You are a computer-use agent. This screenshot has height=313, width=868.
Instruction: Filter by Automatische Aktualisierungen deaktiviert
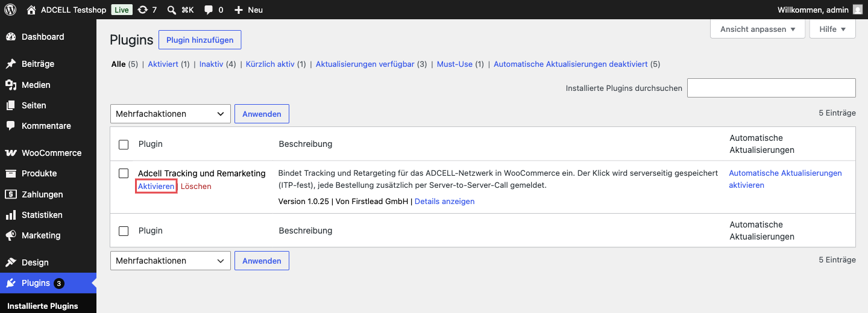(571, 64)
